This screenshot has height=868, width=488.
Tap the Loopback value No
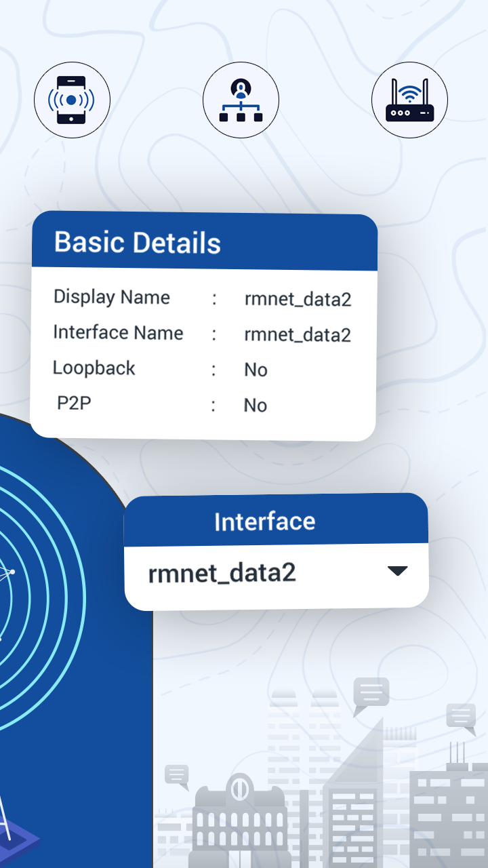tap(256, 370)
